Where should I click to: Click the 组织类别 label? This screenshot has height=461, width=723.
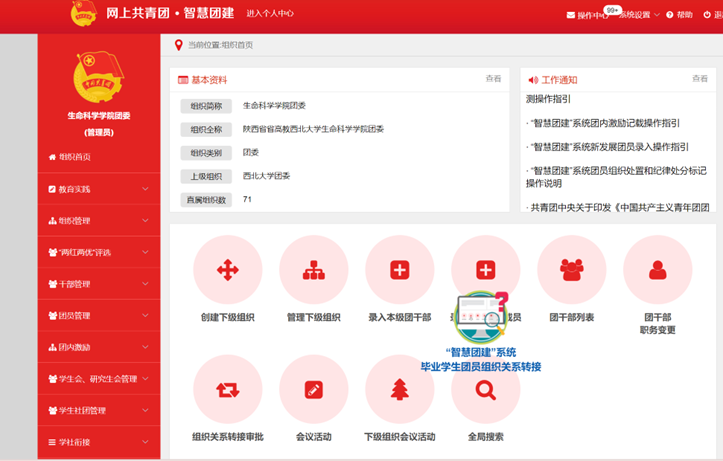[206, 153]
